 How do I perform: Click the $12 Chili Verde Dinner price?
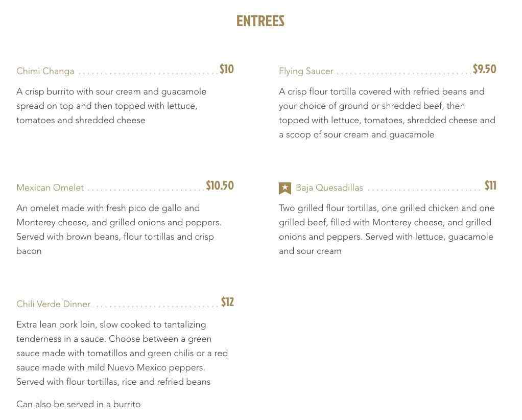227,302
